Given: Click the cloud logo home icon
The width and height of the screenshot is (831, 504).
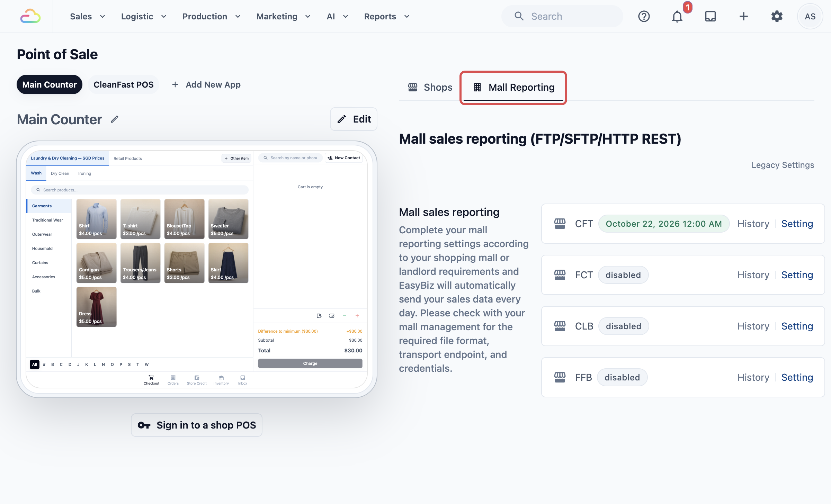Looking at the screenshot, I should point(30,16).
